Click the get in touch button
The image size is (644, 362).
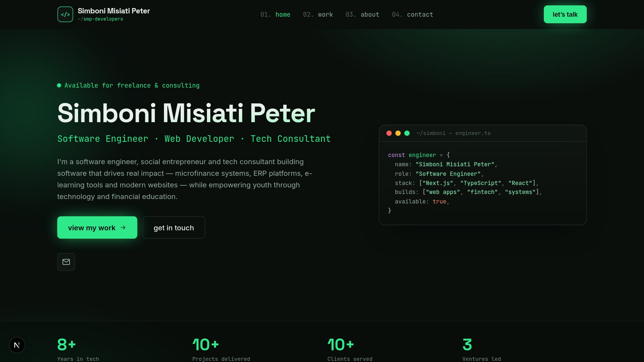174,228
